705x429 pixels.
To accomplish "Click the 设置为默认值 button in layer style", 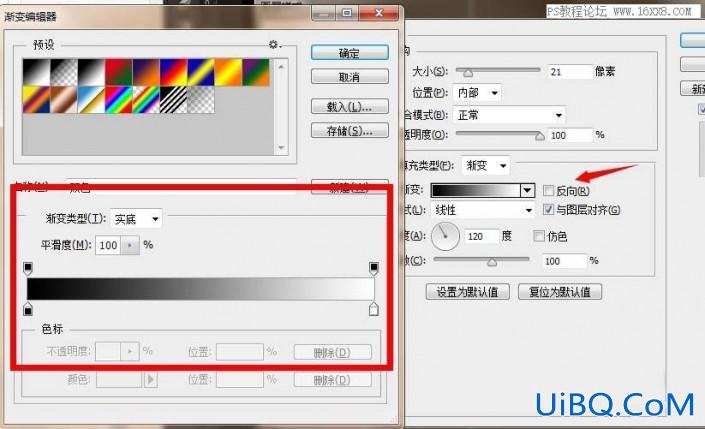I will click(468, 292).
